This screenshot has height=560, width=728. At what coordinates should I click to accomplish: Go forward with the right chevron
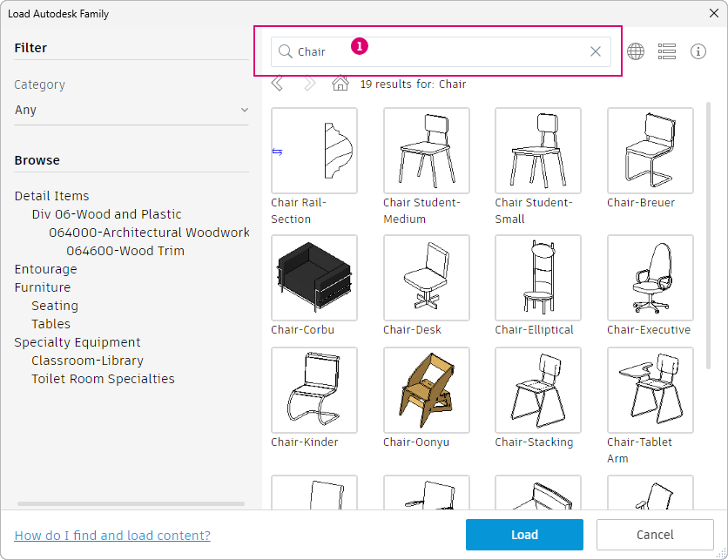pyautogui.click(x=309, y=84)
